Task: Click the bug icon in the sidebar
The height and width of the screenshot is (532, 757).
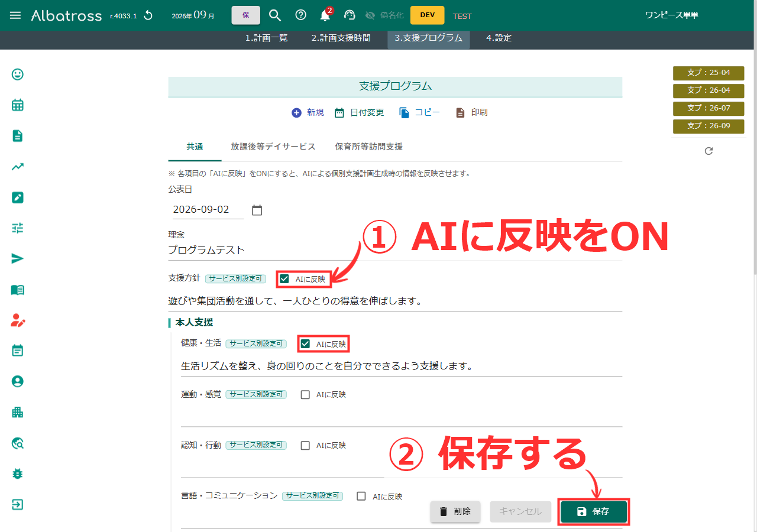Action: pyautogui.click(x=18, y=474)
